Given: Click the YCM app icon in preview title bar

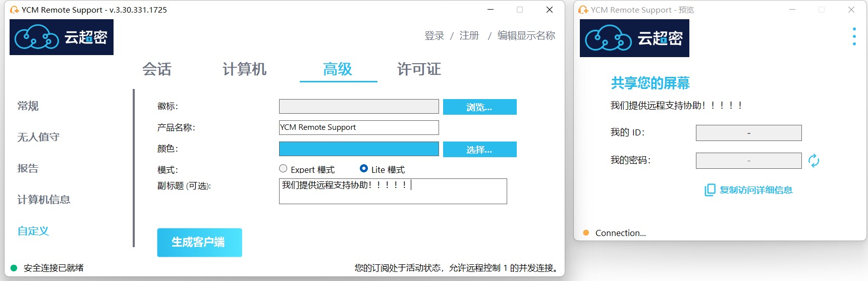Looking at the screenshot, I should click(583, 10).
